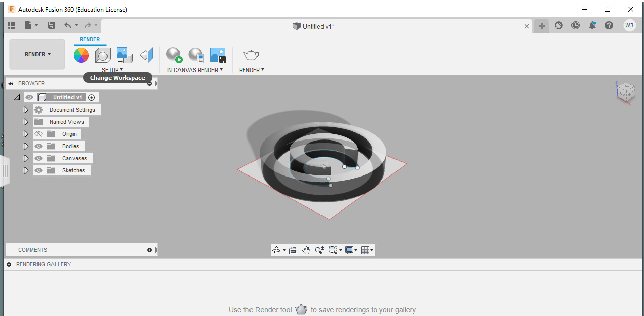Hide the Sketches folder

pos(39,170)
